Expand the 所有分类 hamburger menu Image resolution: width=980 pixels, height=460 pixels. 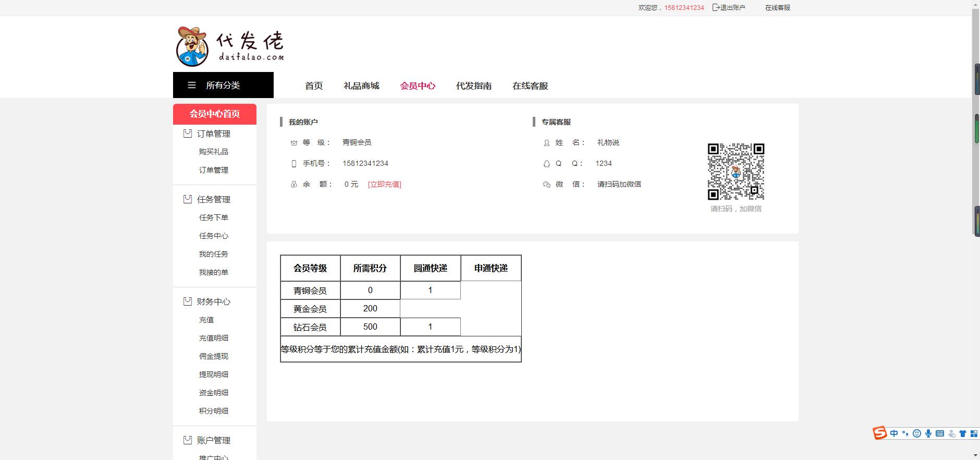tap(223, 85)
